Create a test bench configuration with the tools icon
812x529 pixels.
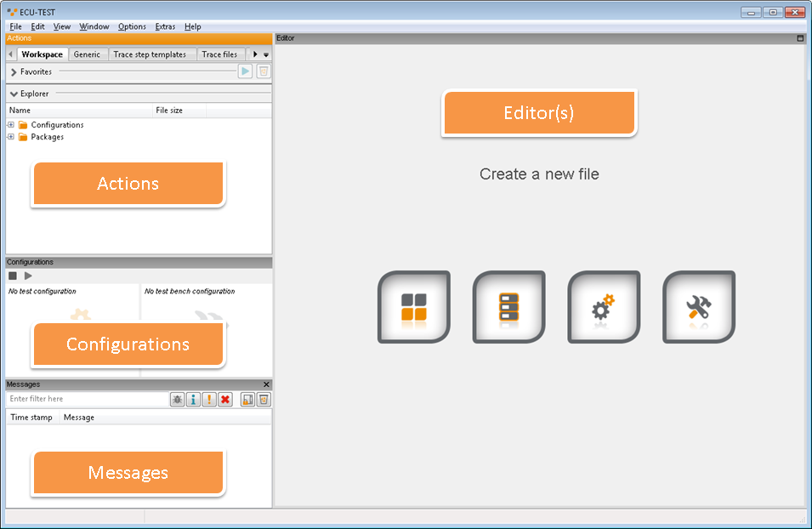click(699, 307)
